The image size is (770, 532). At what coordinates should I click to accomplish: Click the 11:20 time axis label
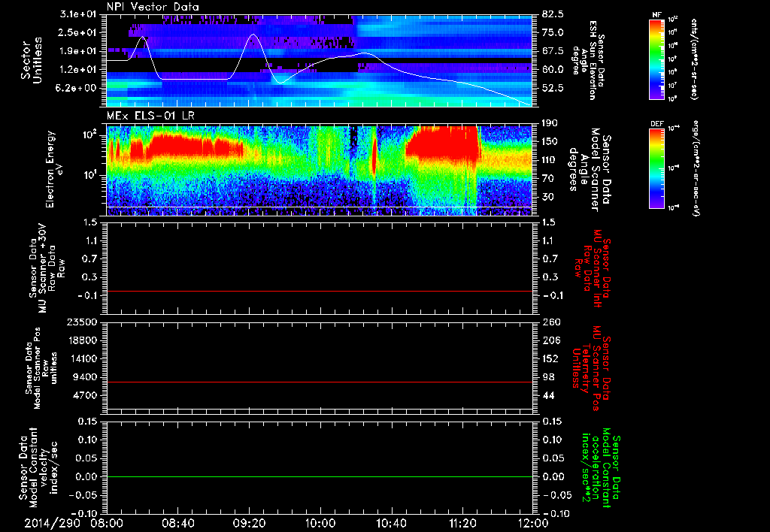(x=462, y=524)
